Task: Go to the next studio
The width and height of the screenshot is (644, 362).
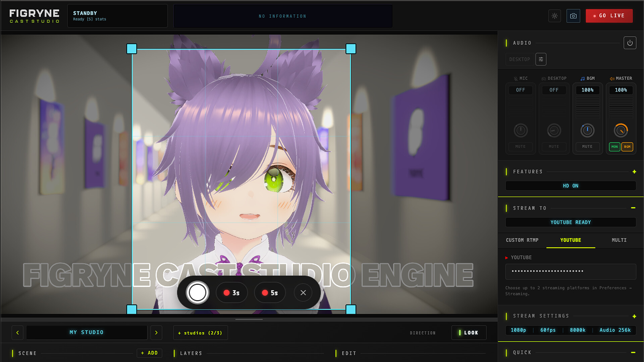Action: 156,333
